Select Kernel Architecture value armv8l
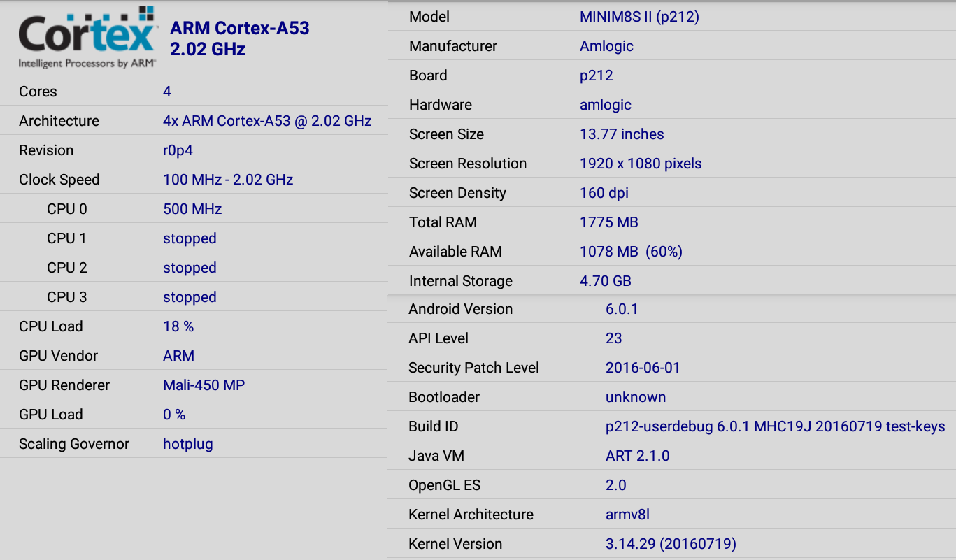The height and width of the screenshot is (560, 956). (x=627, y=515)
